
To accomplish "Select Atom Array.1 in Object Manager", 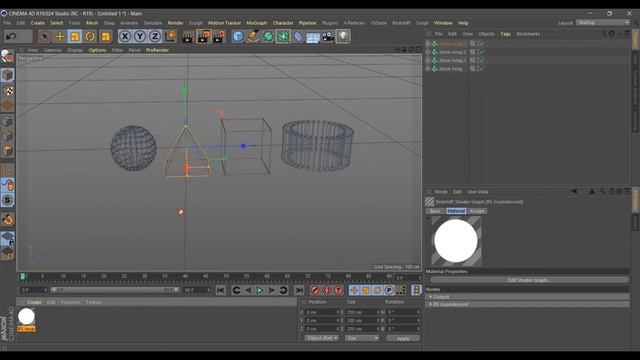I will click(x=452, y=60).
